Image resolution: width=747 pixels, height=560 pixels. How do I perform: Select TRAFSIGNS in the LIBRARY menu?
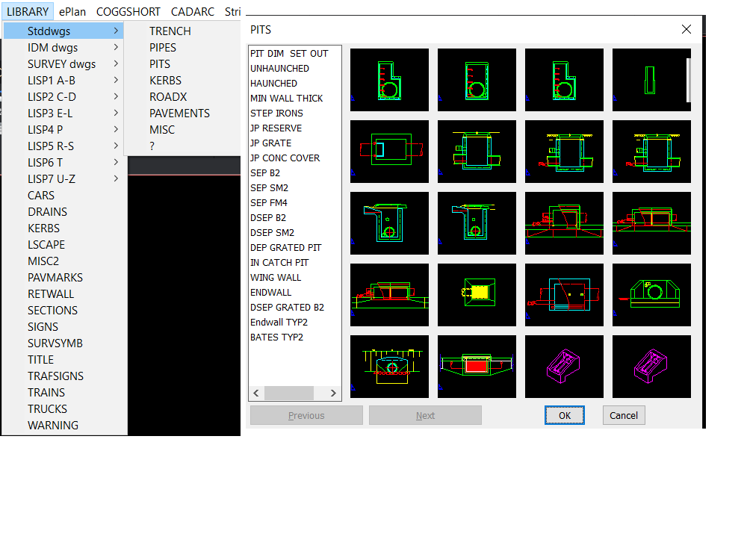point(55,376)
